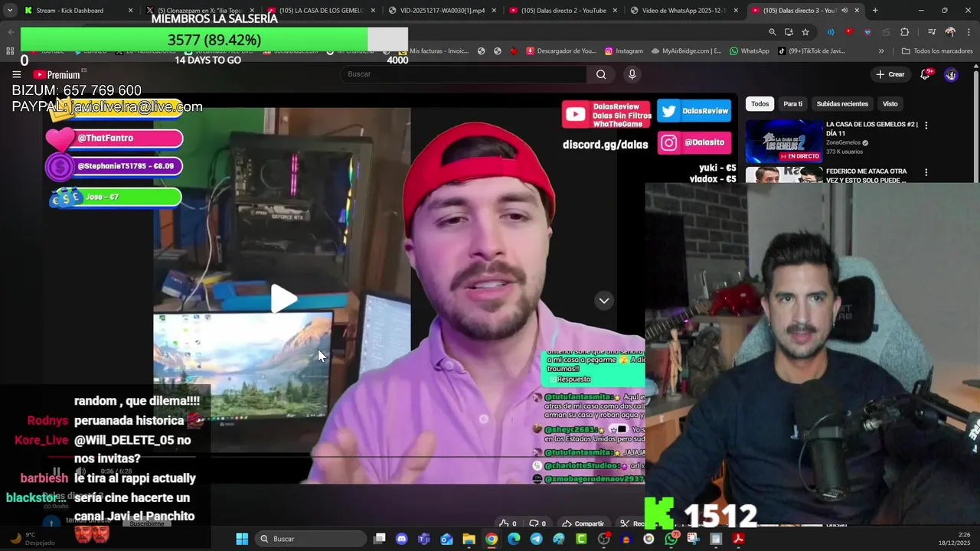This screenshot has height=551, width=980.
Task: Click the dislike thumbs-down button
Action: (x=538, y=523)
